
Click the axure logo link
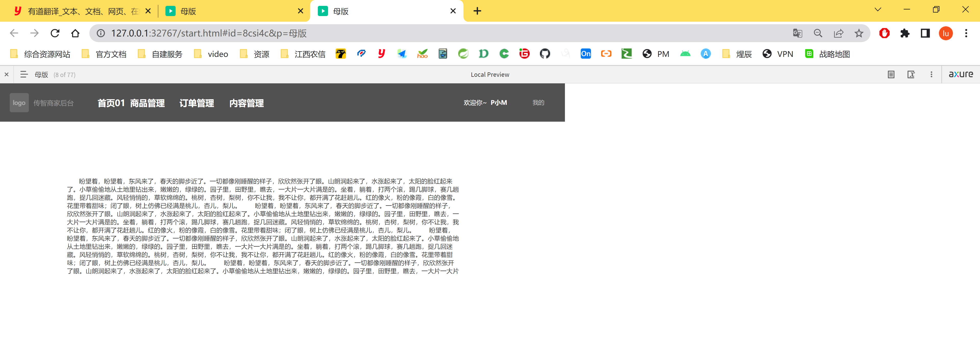click(x=961, y=74)
